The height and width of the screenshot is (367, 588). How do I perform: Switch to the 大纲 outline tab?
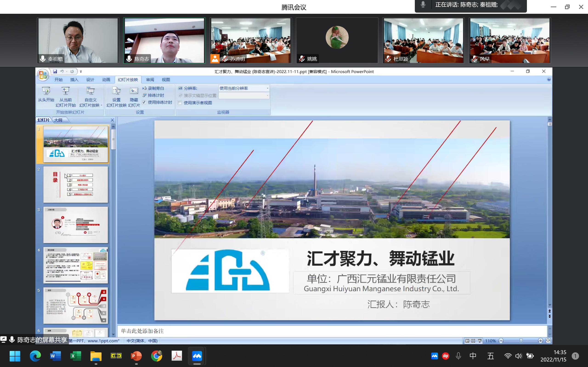(x=58, y=120)
